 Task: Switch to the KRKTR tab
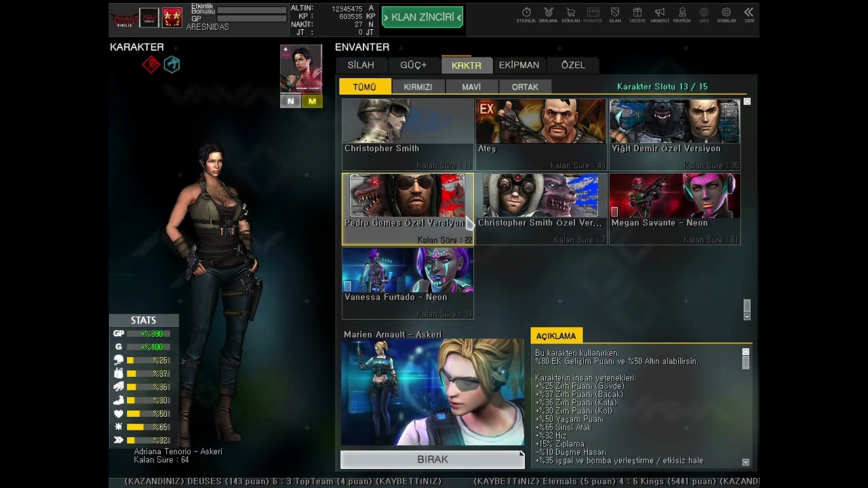(467, 65)
